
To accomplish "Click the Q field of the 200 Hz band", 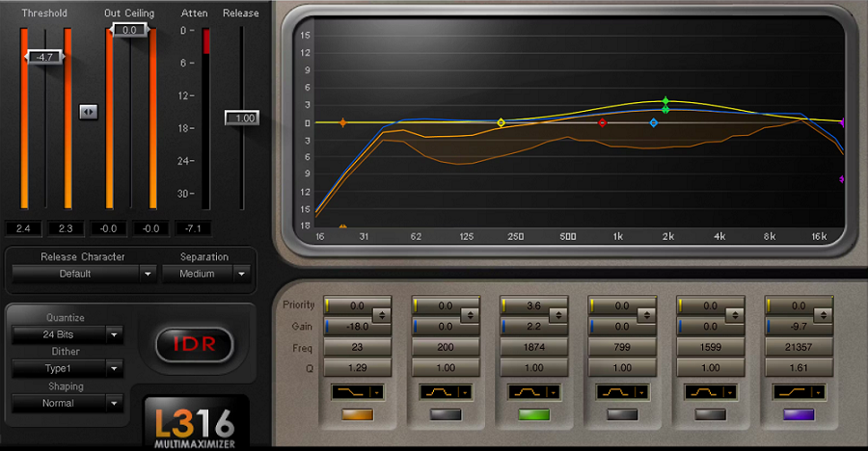I will pyautogui.click(x=446, y=367).
